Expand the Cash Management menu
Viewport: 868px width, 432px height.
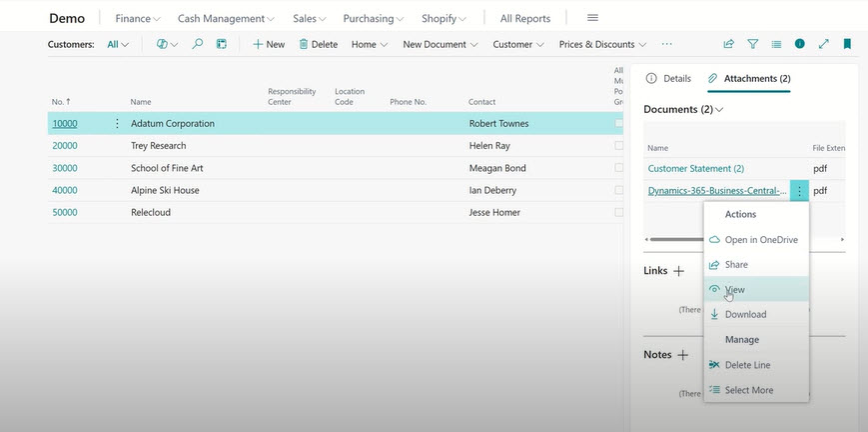click(226, 18)
